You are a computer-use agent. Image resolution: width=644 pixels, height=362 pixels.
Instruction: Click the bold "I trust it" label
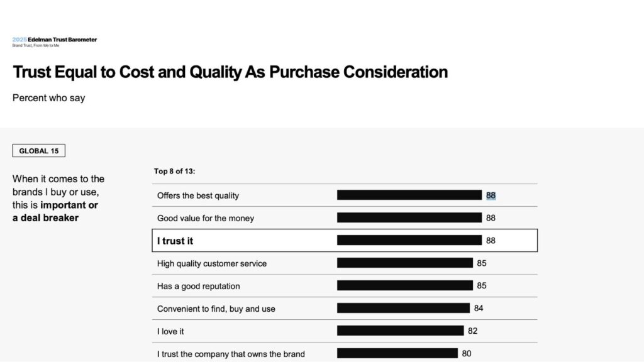coord(175,241)
